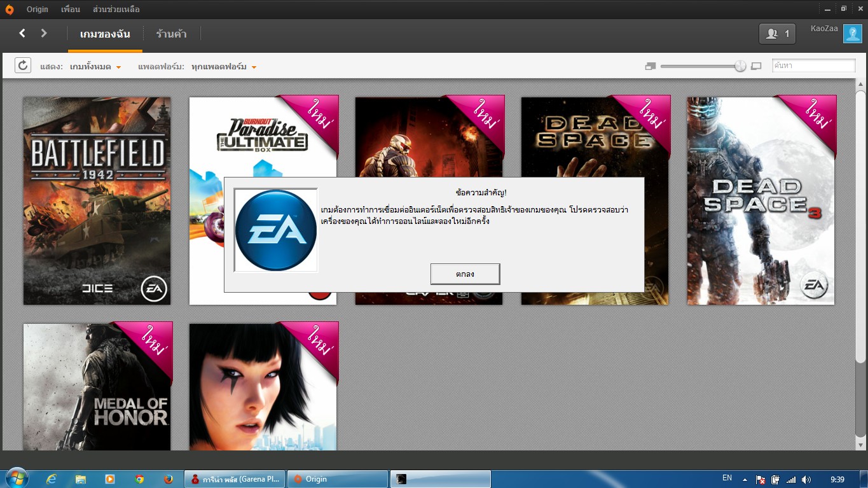868x488 pixels.
Task: Launch Firefox from the taskbar
Action: tap(169, 479)
